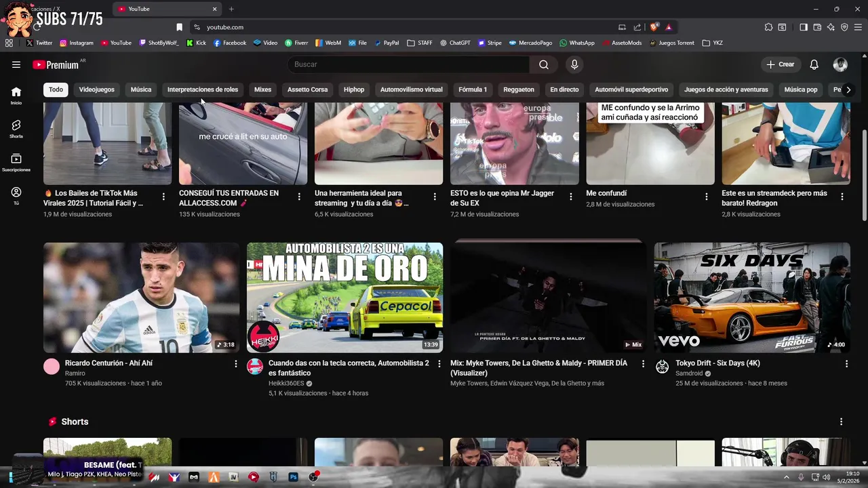Click the page vertical scrollbar
Image resolution: width=868 pixels, height=488 pixels.
[x=864, y=175]
